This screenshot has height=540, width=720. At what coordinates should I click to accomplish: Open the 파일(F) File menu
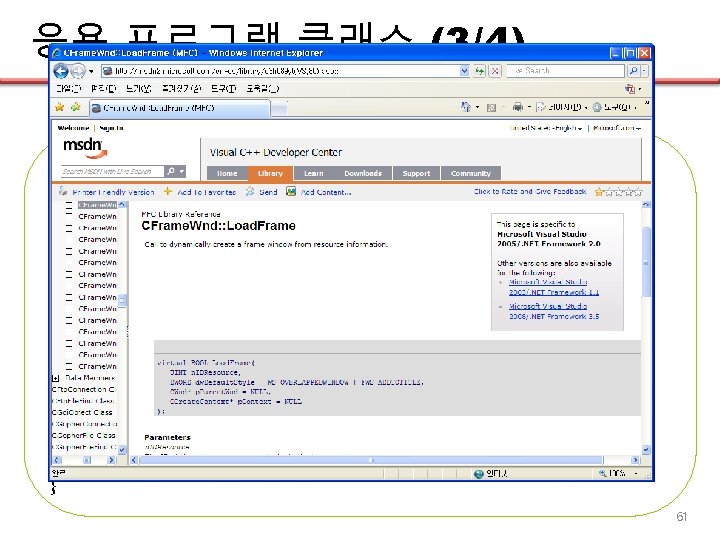click(x=68, y=88)
